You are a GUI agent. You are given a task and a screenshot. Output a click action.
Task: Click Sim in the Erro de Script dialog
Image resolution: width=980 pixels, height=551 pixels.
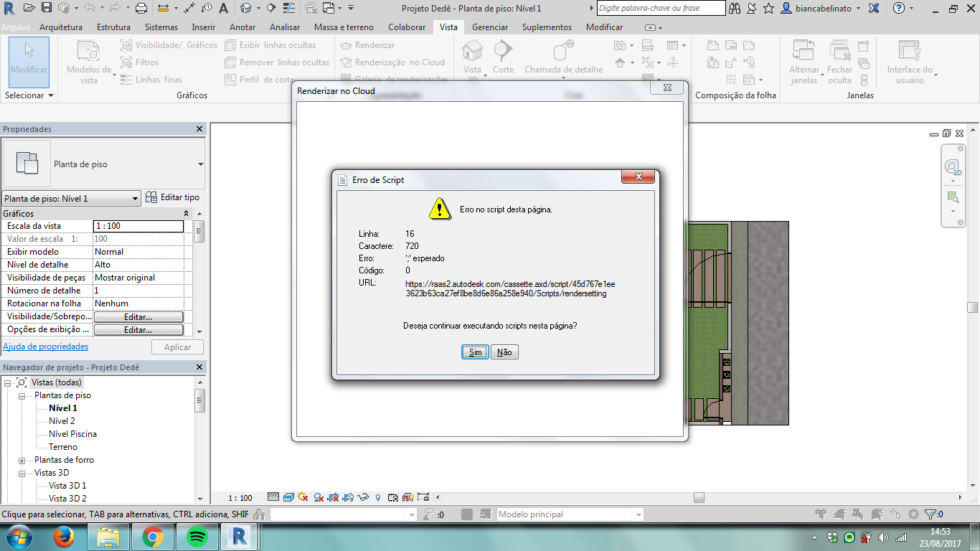pos(474,352)
